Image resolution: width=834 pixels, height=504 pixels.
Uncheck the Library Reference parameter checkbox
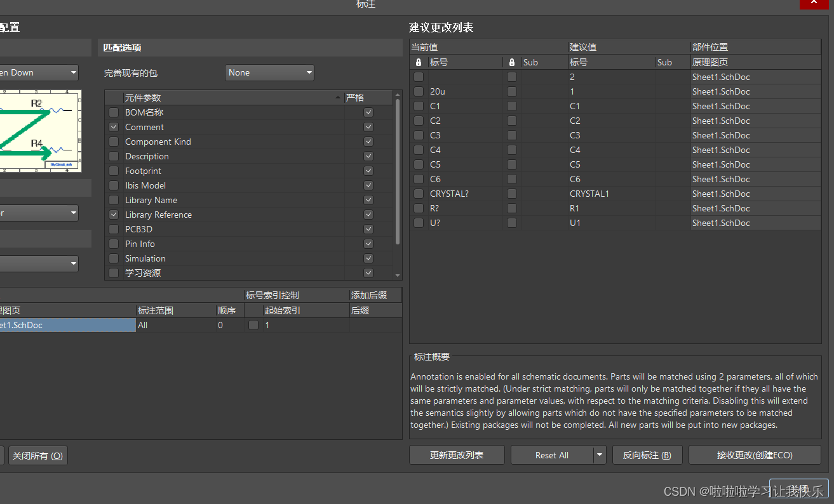coord(114,215)
